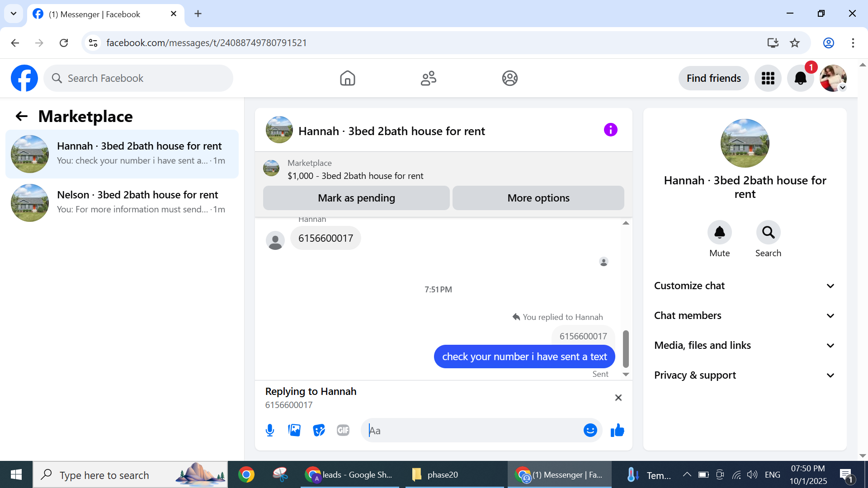
Task: Bookmark this page with the star
Action: pyautogui.click(x=794, y=43)
